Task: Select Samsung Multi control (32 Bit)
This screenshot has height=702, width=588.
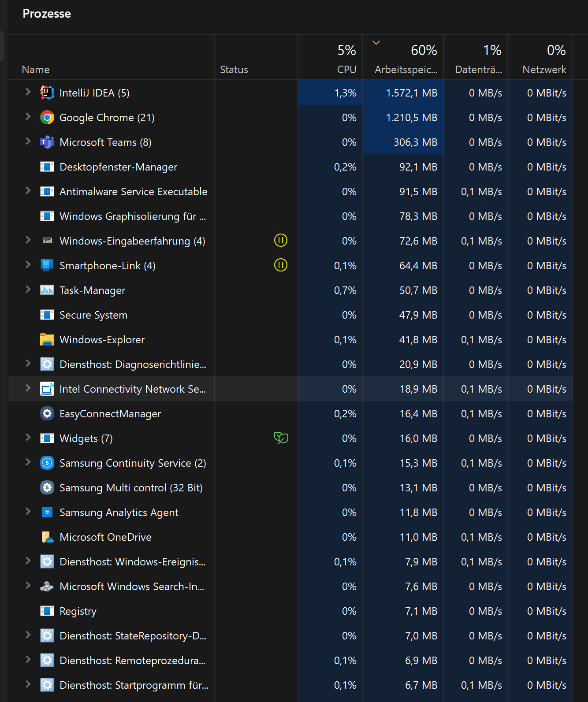Action: pos(290,487)
